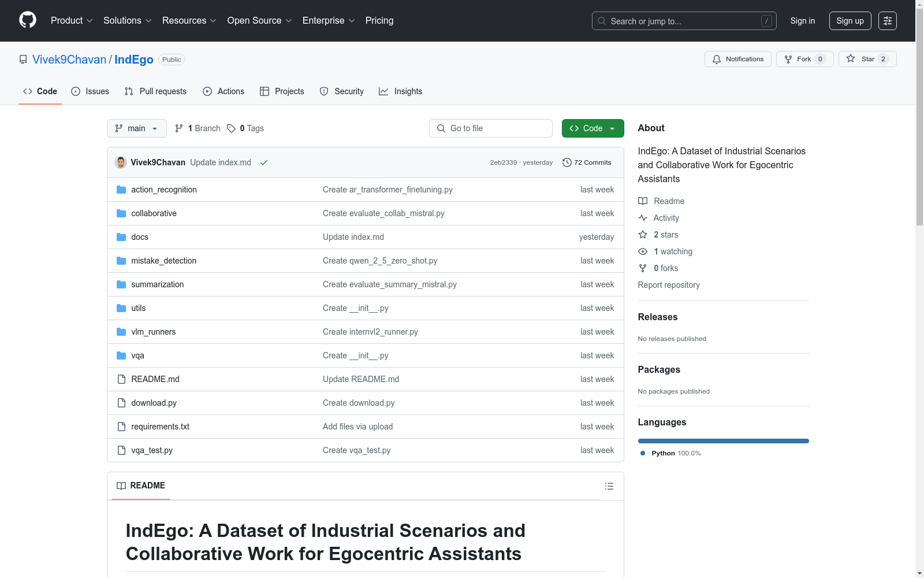
Task: Open the Releases section heading link
Action: point(658,317)
